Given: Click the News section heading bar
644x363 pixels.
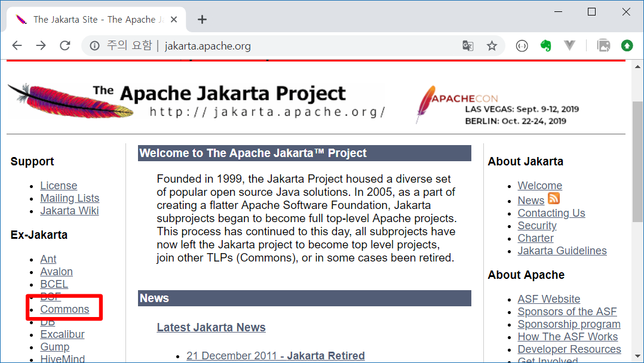Looking at the screenshot, I should click(x=304, y=298).
